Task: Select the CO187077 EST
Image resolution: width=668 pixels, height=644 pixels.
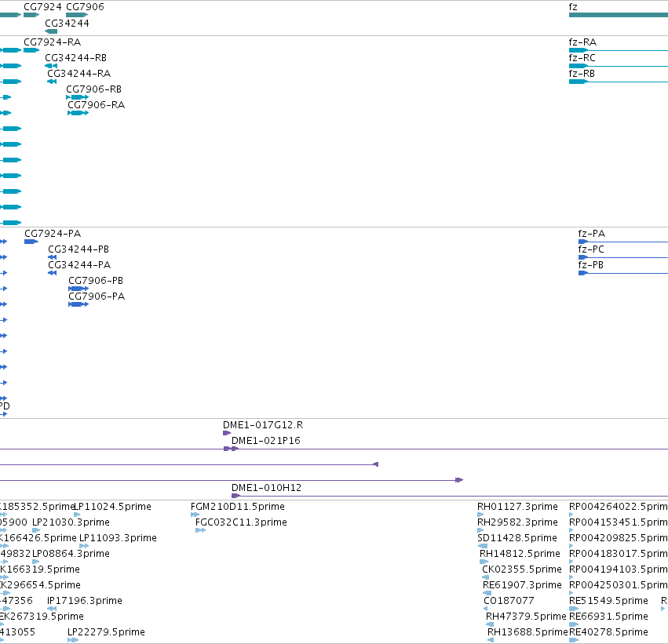Action: (x=509, y=601)
